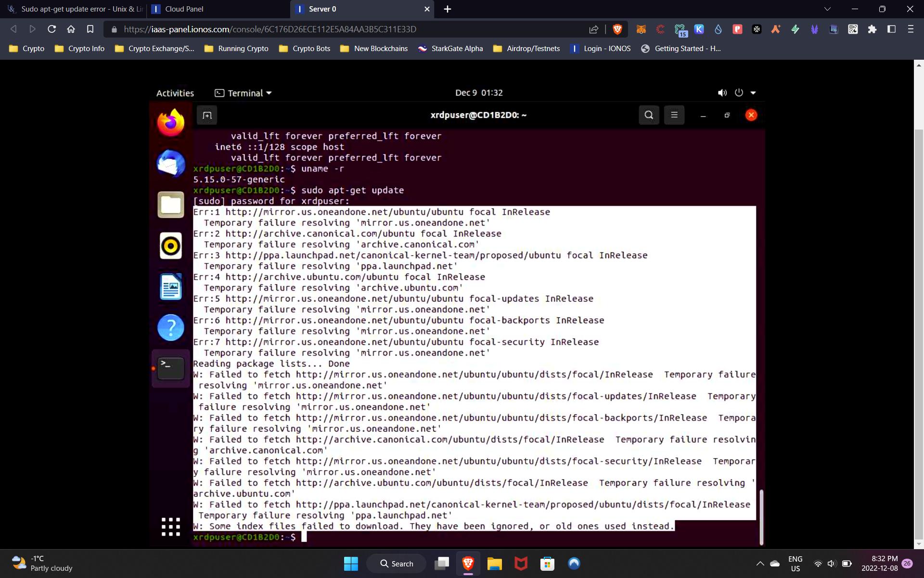Toggle Brave Shields lion icon

tap(617, 29)
